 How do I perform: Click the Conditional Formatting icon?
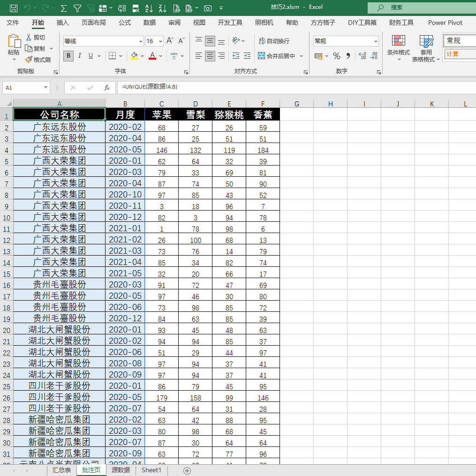click(398, 40)
